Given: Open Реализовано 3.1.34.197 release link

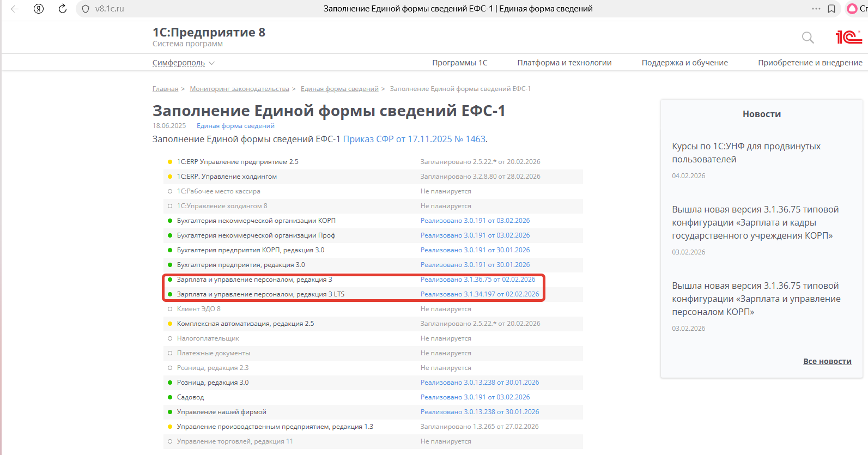Looking at the screenshot, I should point(479,294).
